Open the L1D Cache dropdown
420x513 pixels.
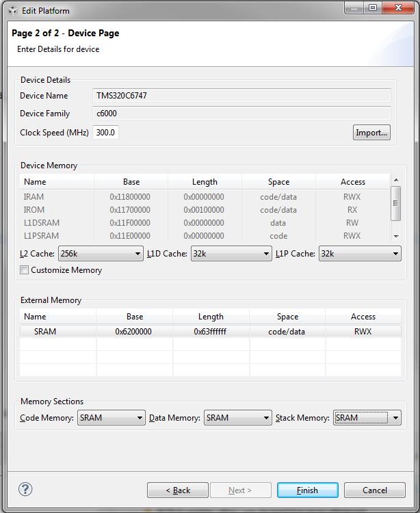pos(231,254)
